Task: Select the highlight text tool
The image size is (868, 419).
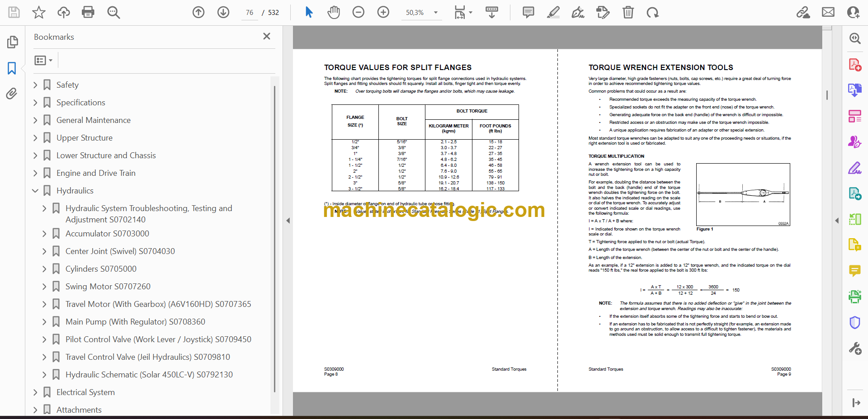Action: (x=553, y=12)
